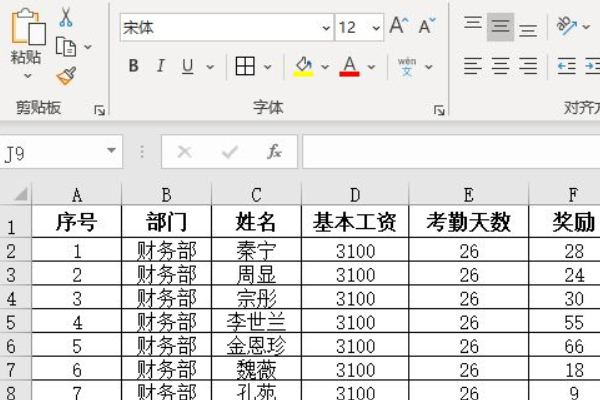Screen dimensions: 600x400
Task: Expand the font name dropdown list
Action: click(326, 28)
